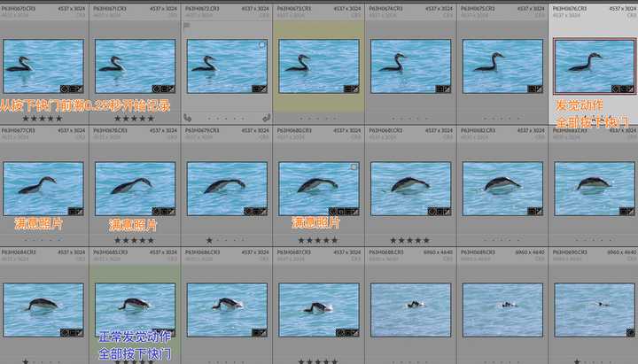Add P63H0672.CR3 to Quick Collection circle
Viewport: 638px width, 364px height.
261,45
